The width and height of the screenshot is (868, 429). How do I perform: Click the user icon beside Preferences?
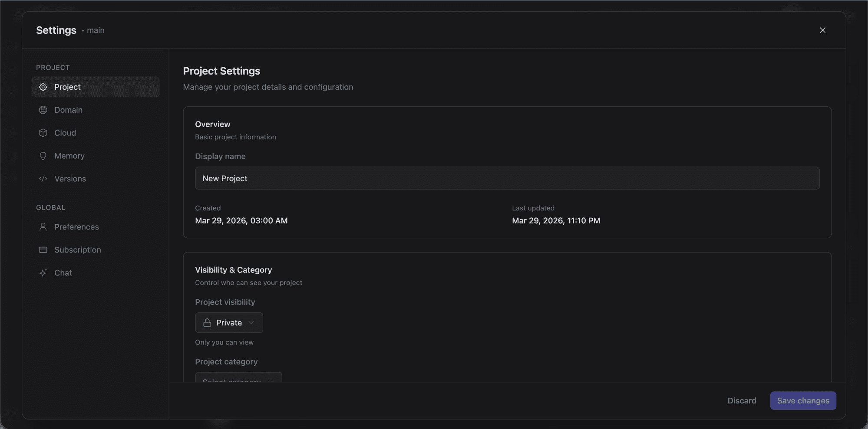[43, 227]
